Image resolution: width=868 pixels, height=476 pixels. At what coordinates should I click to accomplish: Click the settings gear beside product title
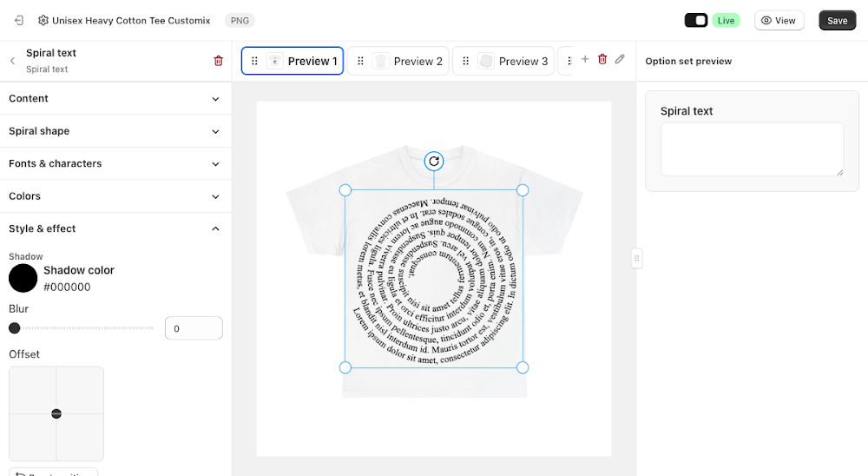(x=43, y=21)
